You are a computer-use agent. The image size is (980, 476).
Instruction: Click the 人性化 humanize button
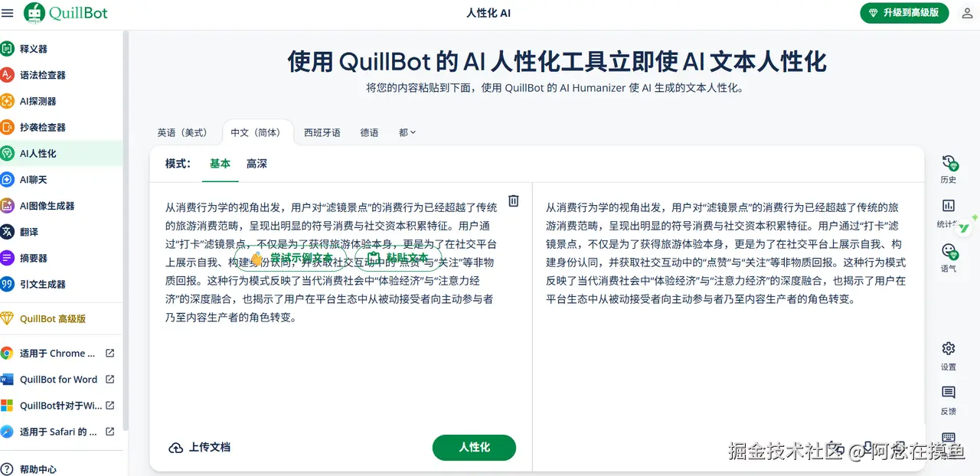pyautogui.click(x=474, y=448)
